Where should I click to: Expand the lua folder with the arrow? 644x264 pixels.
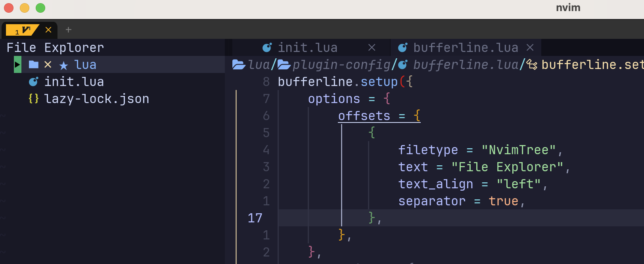pyautogui.click(x=17, y=65)
